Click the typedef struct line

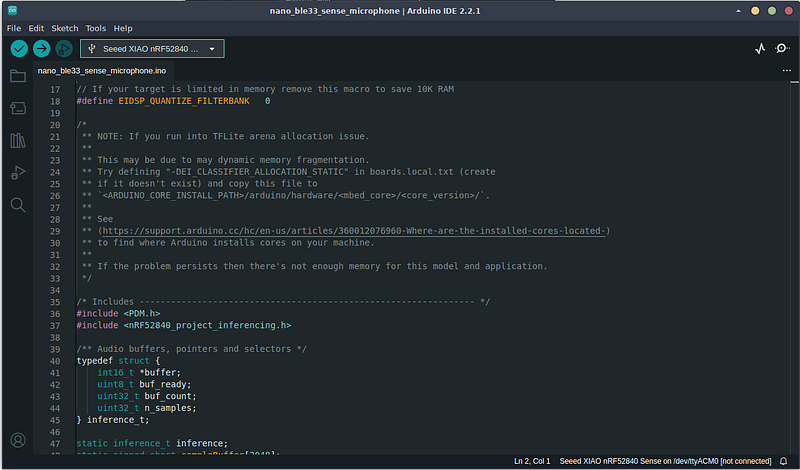118,361
